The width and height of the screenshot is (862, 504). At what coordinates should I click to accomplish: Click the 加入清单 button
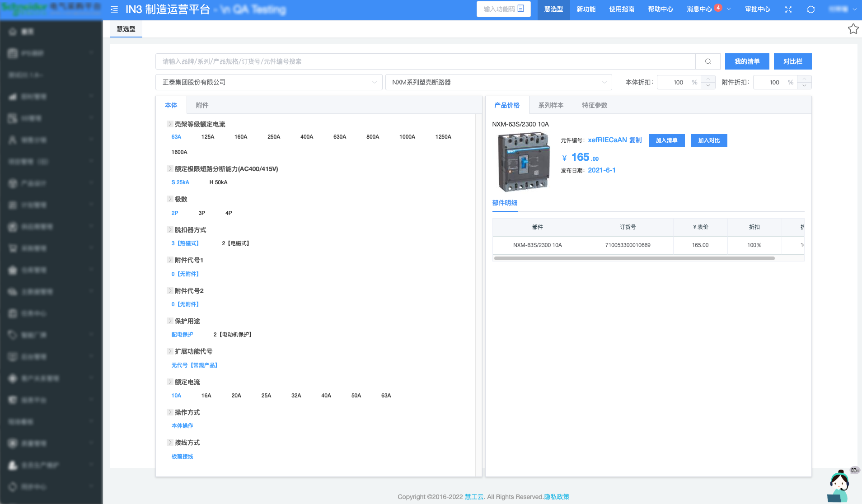666,140
